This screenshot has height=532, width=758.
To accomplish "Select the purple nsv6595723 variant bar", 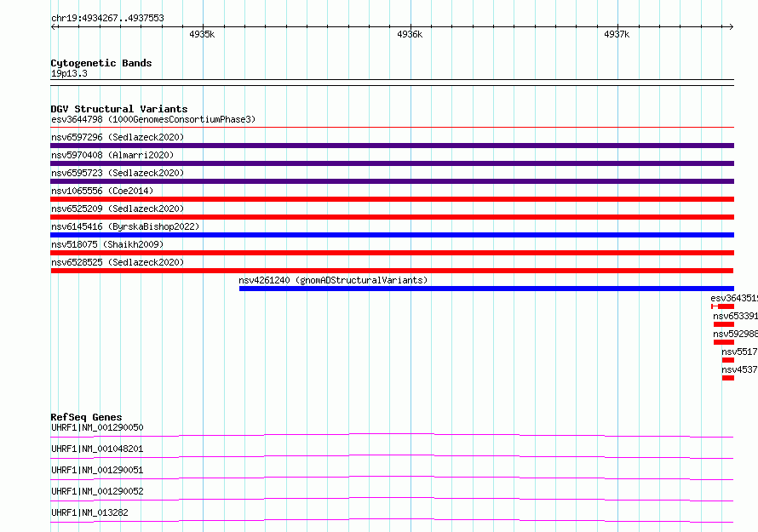I will pos(392,181).
